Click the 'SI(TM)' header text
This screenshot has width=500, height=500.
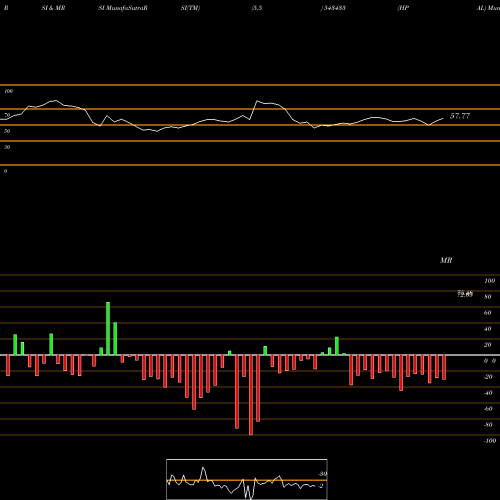pos(190,8)
